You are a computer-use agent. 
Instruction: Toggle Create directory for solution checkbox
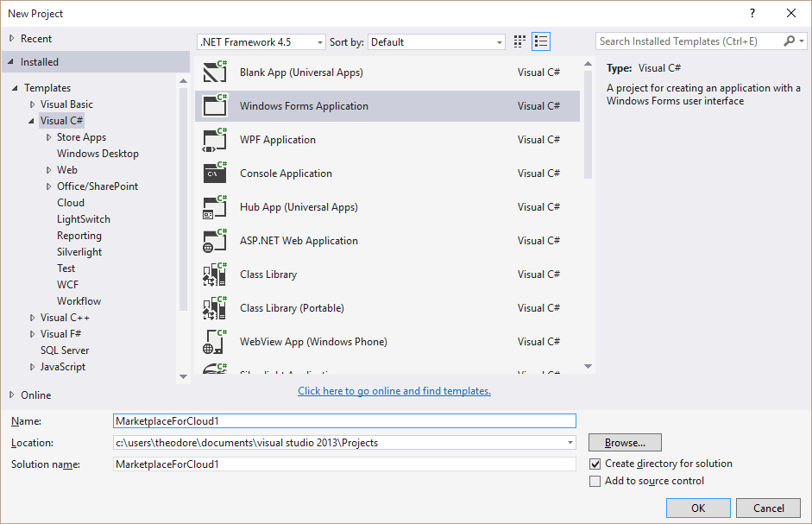[x=595, y=464]
